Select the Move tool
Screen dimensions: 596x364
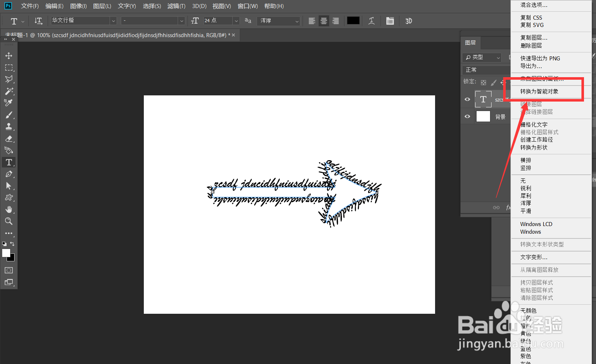point(9,55)
